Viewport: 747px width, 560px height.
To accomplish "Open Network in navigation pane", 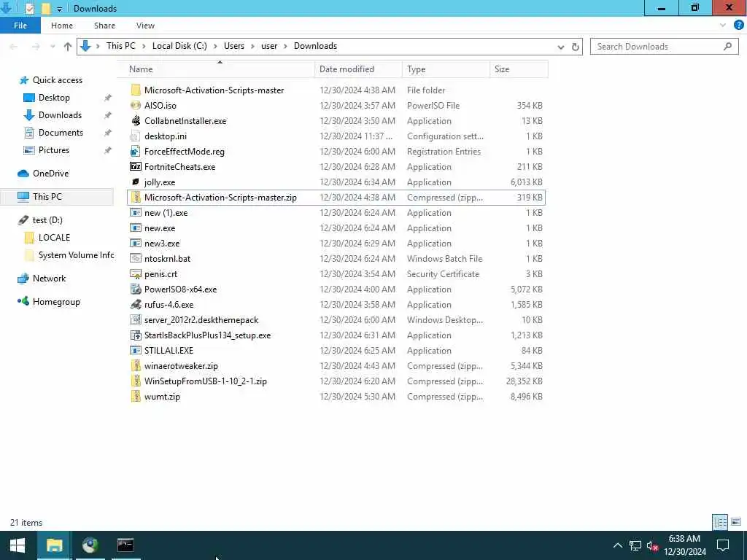I will coord(49,279).
